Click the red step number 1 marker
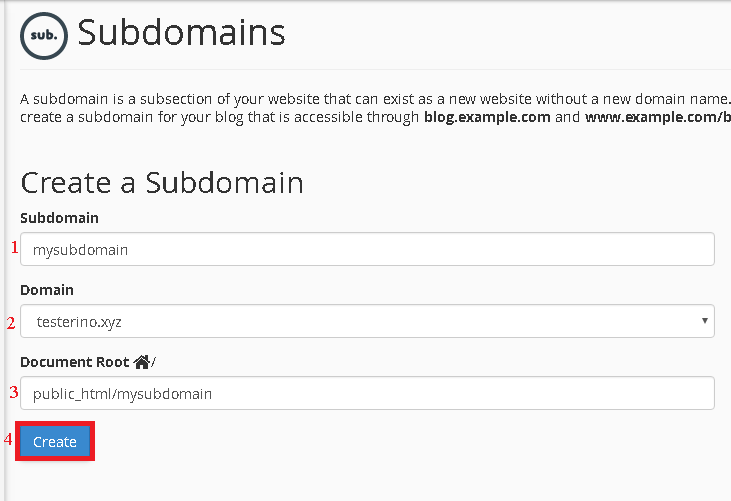The height and width of the screenshot is (501, 731). [14, 248]
